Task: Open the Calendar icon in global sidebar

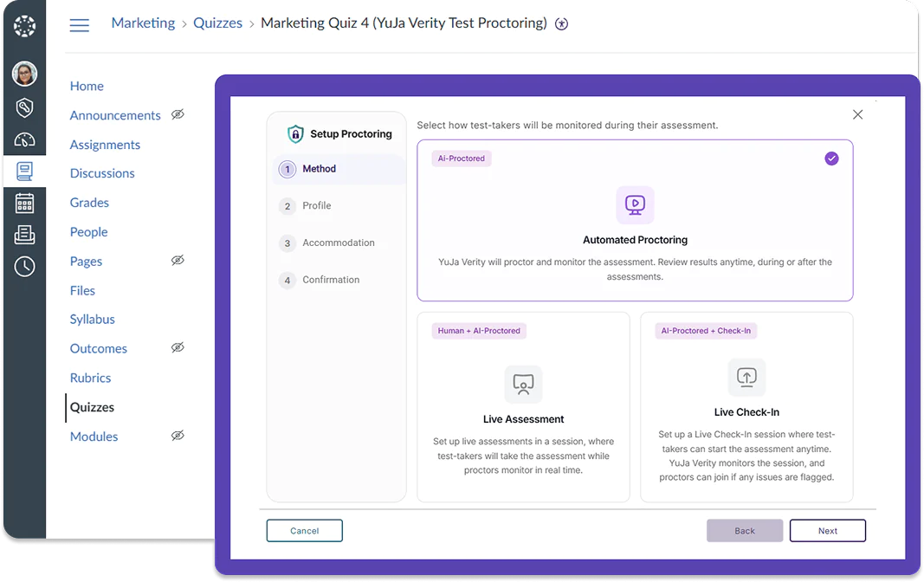Action: pos(25,204)
